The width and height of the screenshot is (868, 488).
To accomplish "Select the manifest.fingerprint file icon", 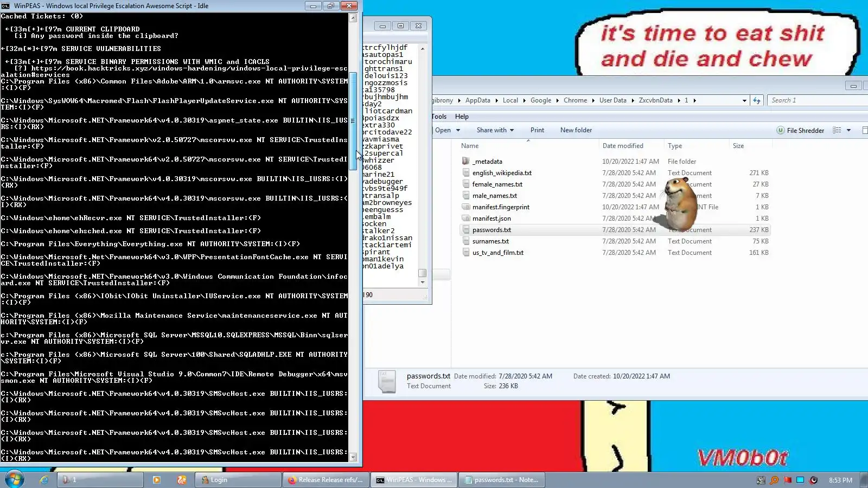I will (465, 207).
